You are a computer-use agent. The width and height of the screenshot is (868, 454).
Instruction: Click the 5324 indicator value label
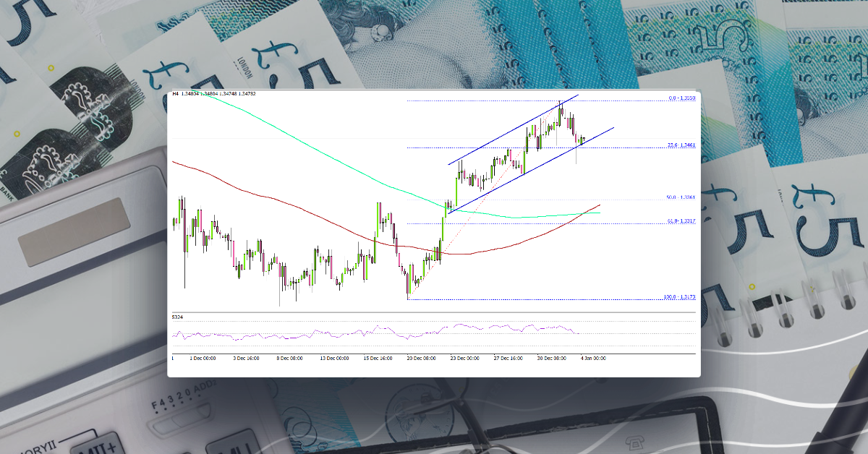176,316
